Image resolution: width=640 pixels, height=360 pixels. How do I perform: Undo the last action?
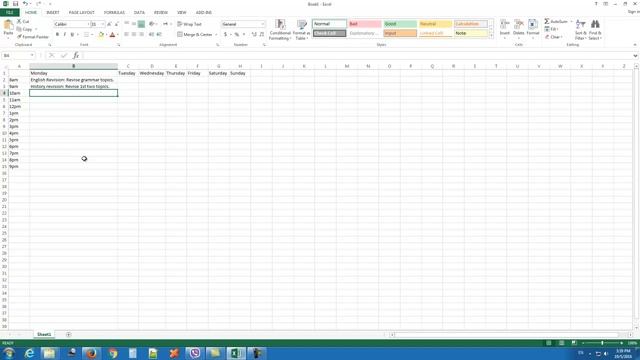tap(25, 4)
